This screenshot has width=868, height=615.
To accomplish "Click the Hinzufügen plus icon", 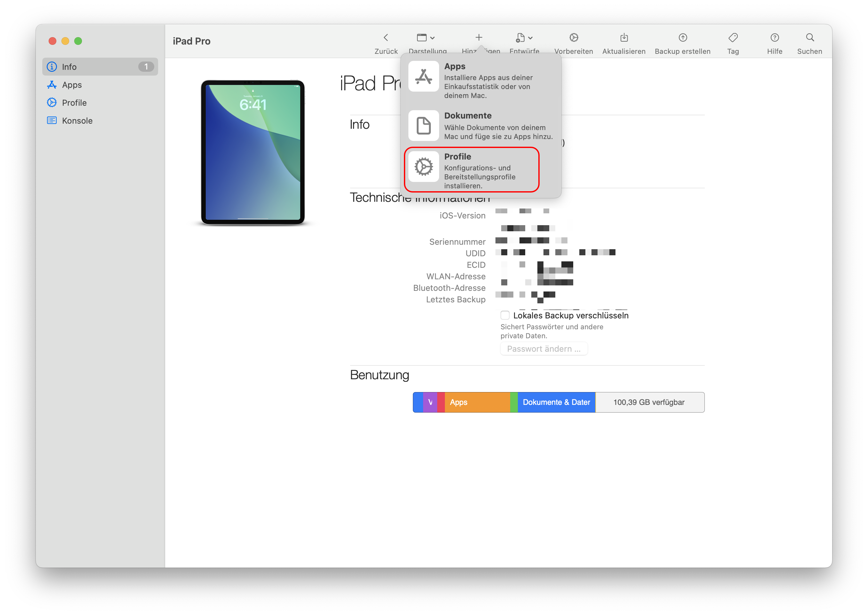I will 479,37.
